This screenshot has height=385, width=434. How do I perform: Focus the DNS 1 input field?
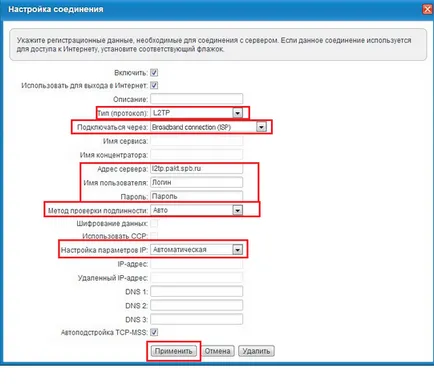point(197,291)
